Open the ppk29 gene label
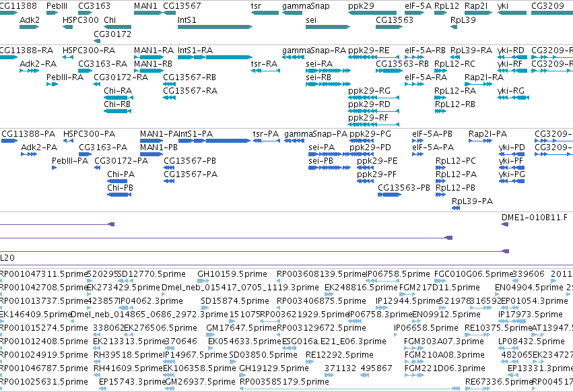 [x=361, y=6]
